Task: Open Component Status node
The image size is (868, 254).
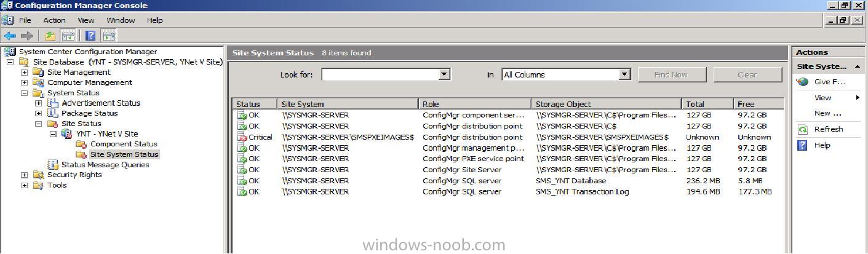Action: click(x=124, y=144)
